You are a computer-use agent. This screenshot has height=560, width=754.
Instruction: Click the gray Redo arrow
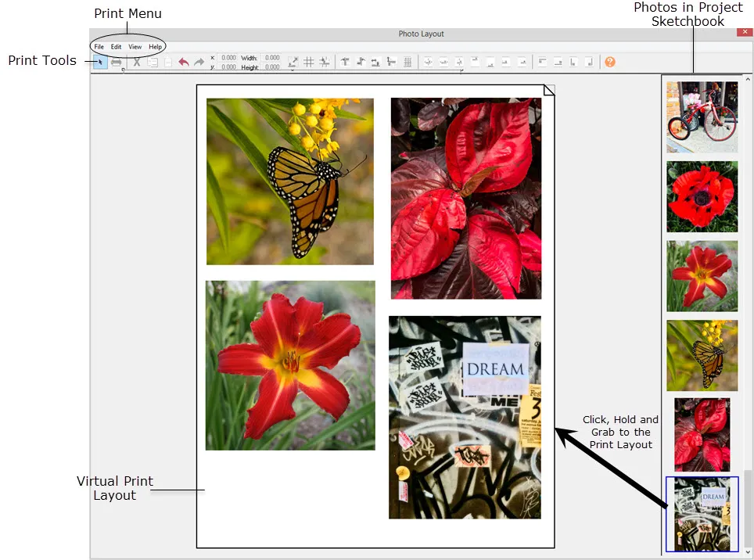(199, 62)
